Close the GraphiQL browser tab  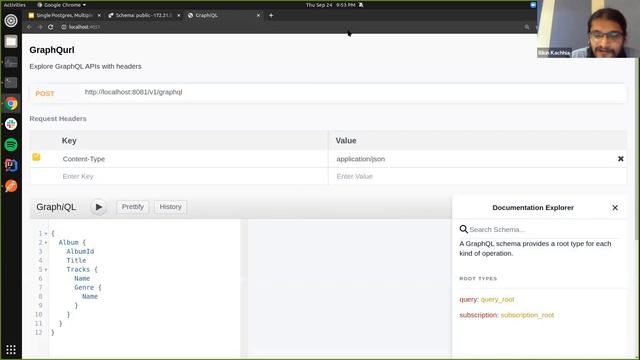click(258, 16)
